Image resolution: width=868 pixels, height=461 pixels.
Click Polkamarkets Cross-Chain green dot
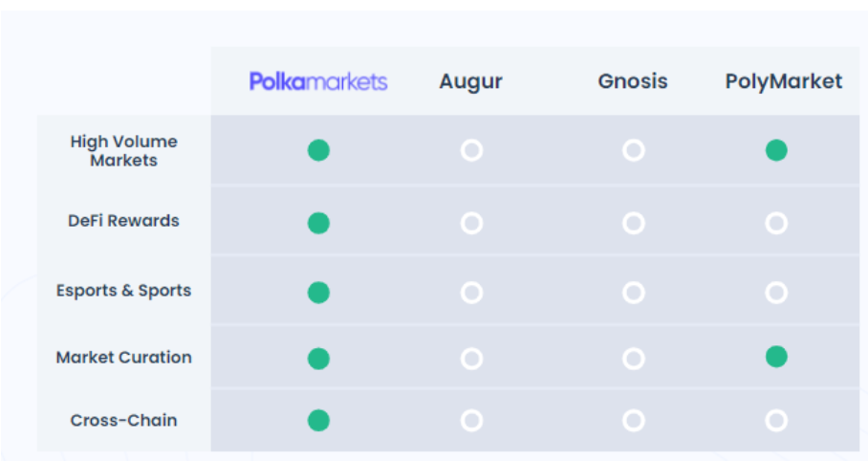point(319,421)
